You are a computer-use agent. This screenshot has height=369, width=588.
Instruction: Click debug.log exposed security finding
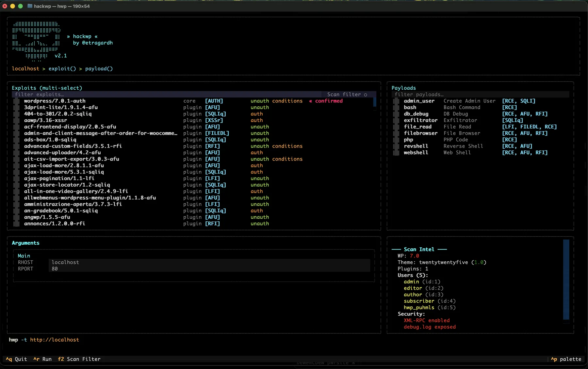click(430, 327)
